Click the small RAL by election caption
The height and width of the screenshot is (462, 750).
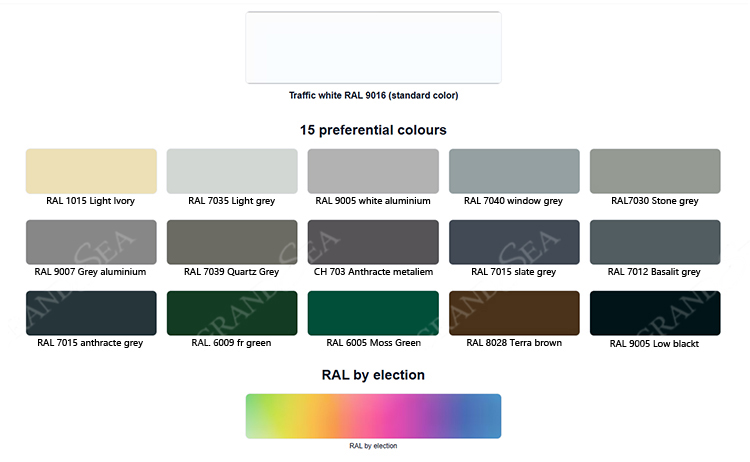[x=373, y=446]
